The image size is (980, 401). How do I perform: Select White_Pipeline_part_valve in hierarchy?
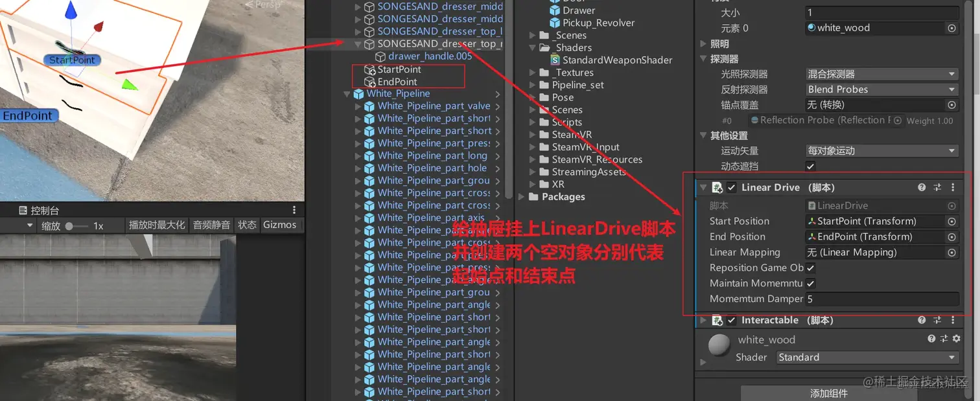tap(434, 106)
